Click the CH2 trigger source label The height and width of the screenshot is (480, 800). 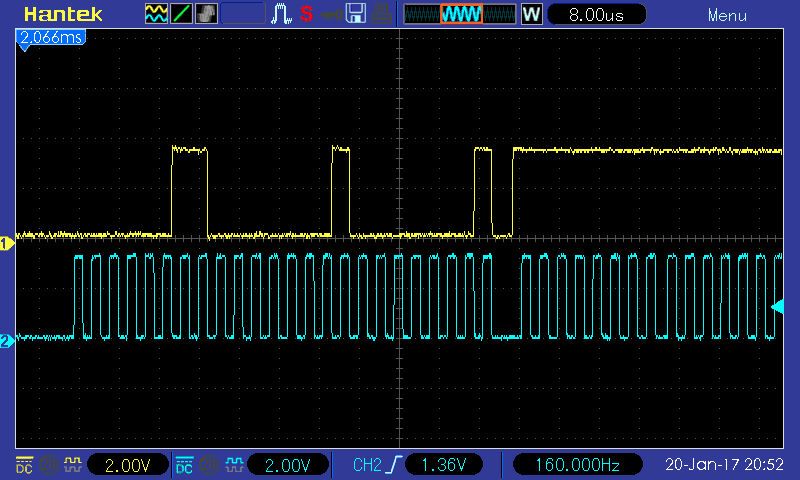click(x=368, y=465)
